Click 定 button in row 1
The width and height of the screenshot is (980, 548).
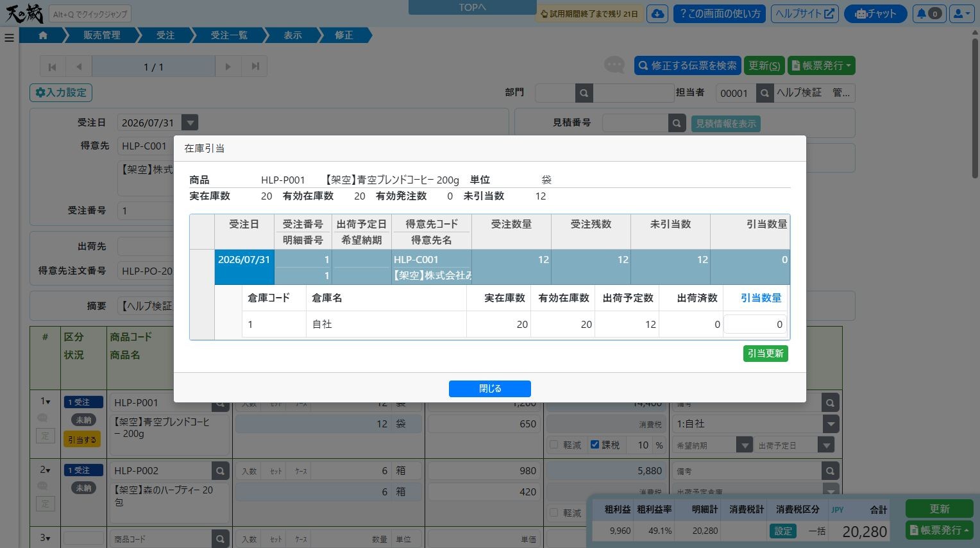(x=45, y=436)
